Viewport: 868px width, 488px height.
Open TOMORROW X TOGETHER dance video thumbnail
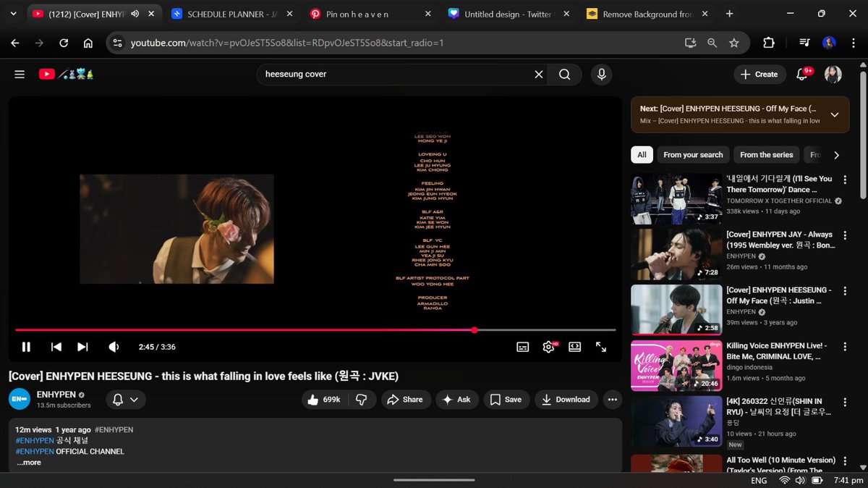pos(676,199)
